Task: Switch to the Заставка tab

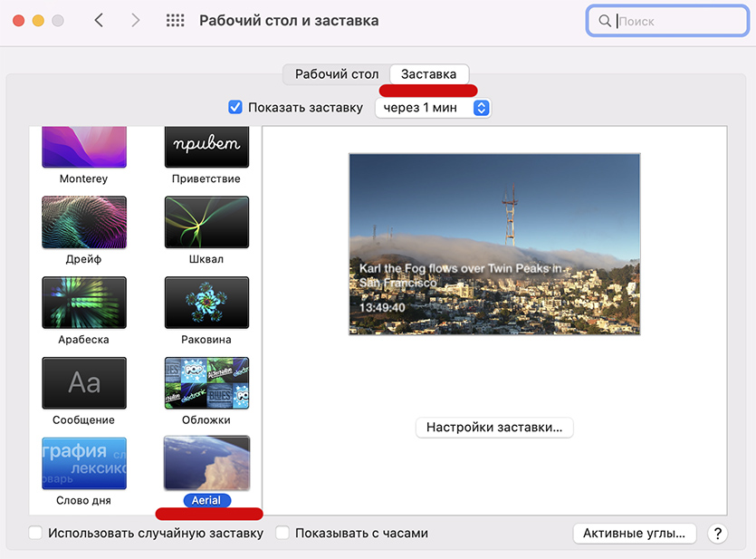Action: [428, 74]
